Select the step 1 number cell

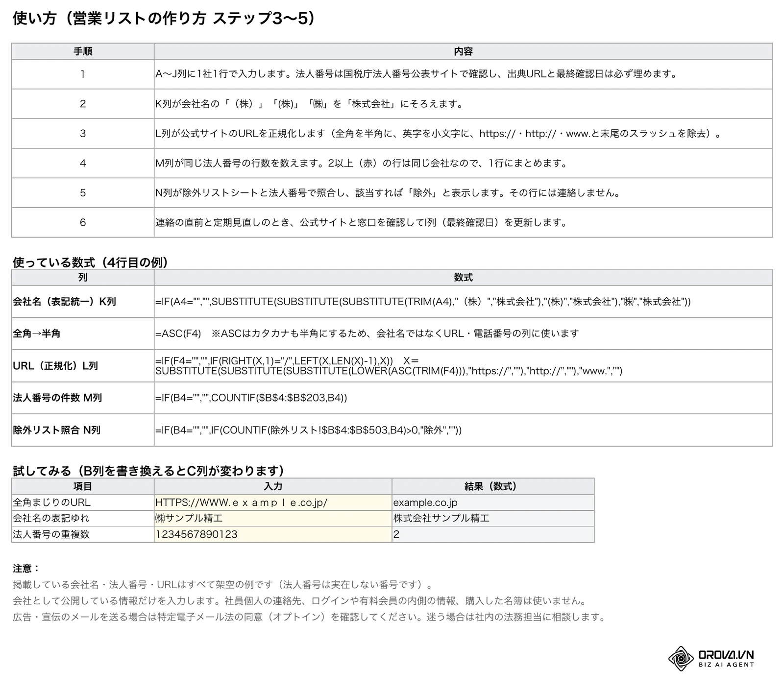[x=83, y=74]
